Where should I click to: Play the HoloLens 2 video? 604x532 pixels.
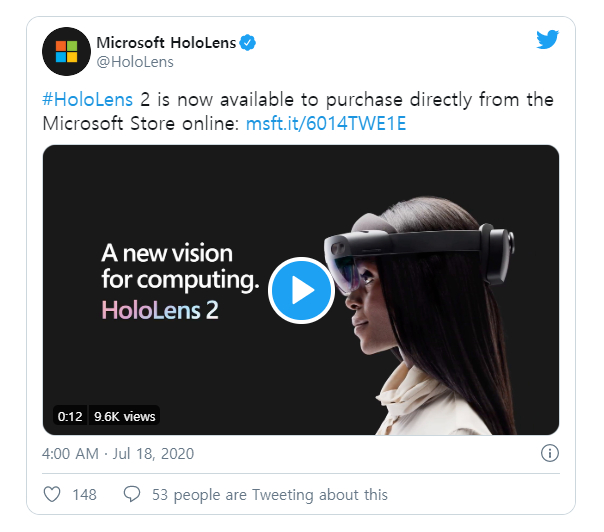click(301, 290)
